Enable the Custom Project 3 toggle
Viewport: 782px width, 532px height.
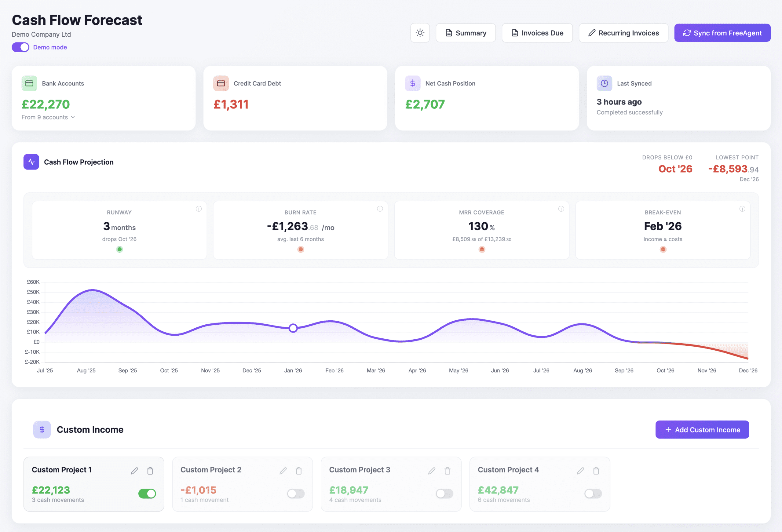coord(444,493)
